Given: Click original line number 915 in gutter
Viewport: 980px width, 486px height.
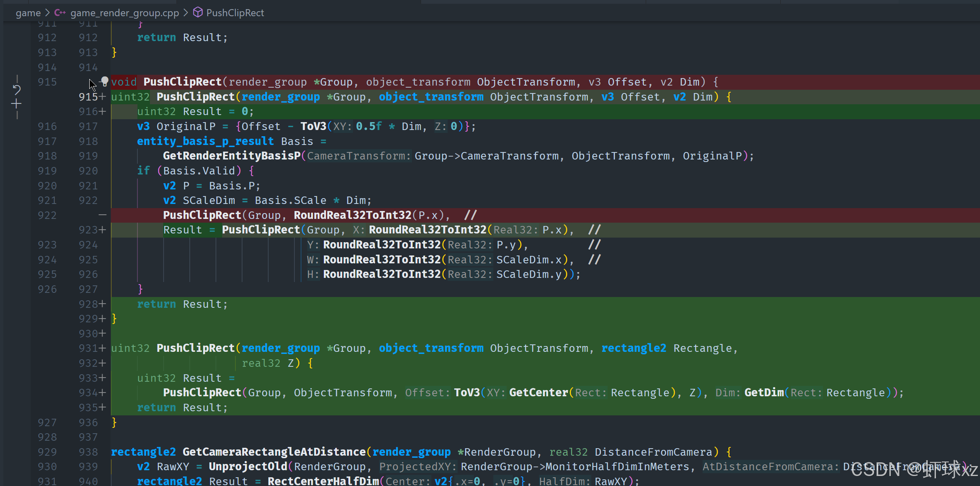Looking at the screenshot, I should [47, 82].
